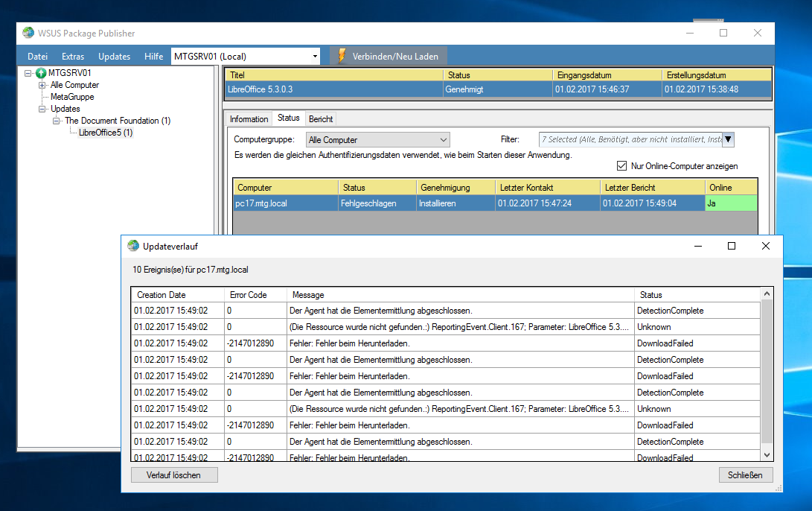Click the first Unknown status cell

point(697,327)
